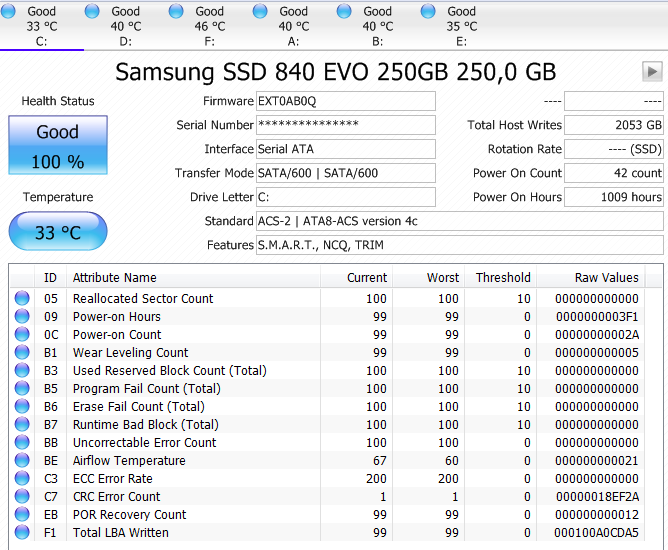The image size is (668, 550).
Task: Select the Power-on Hours attribute row
Action: [x=327, y=317]
